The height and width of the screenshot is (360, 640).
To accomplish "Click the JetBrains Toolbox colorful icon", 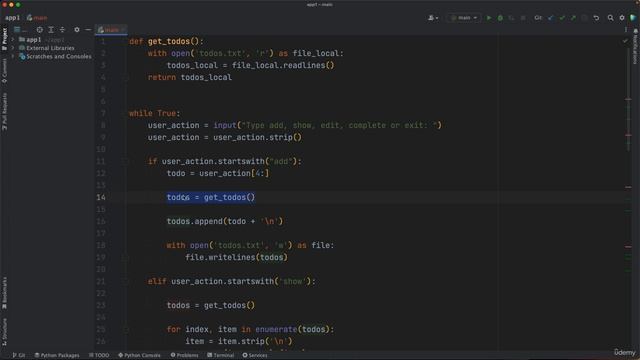I will 633,18.
